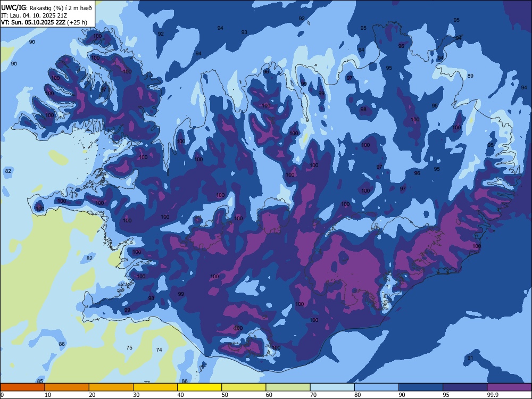The height and width of the screenshot is (399, 532).
Task: Click the 80–90 medium blue legend swatch
Action: pyautogui.click(x=377, y=387)
